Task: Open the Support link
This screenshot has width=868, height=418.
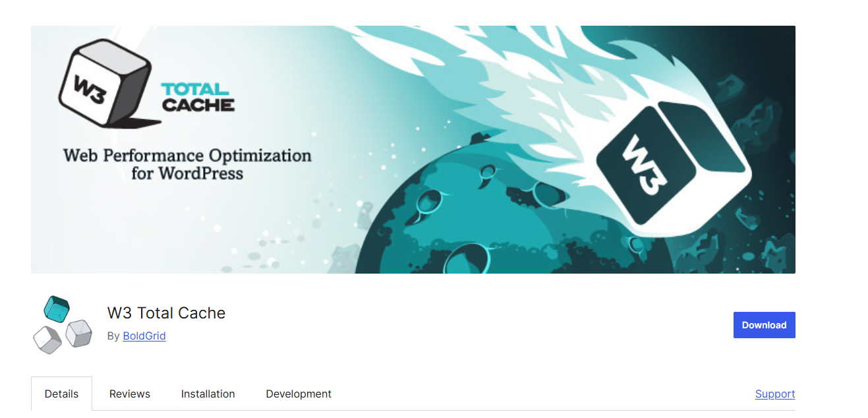Action: pos(775,394)
